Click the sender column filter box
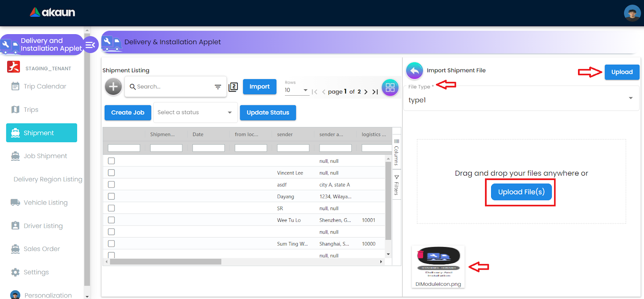Viewport: 644px width, 299px height. 293,148
